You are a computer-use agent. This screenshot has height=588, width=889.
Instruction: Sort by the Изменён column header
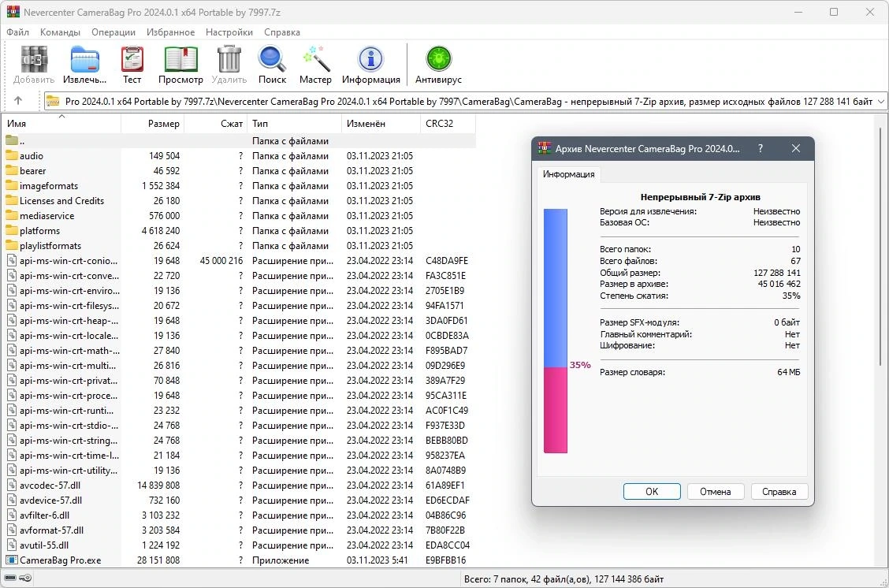coord(381,123)
